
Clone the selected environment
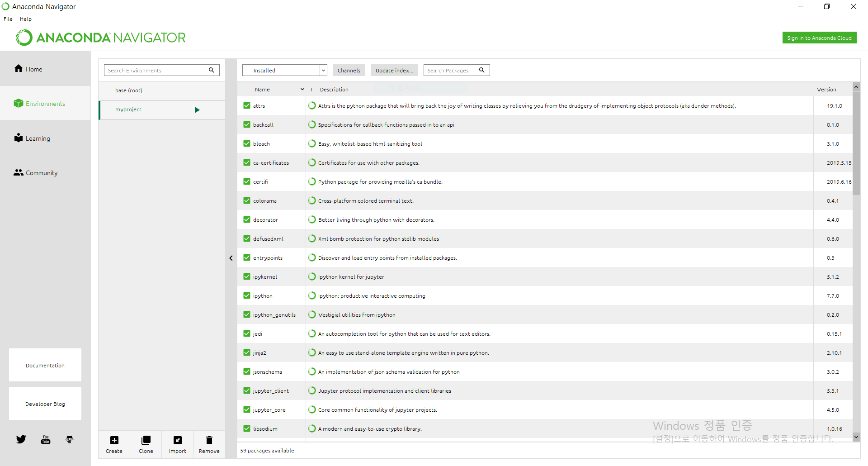[146, 444]
